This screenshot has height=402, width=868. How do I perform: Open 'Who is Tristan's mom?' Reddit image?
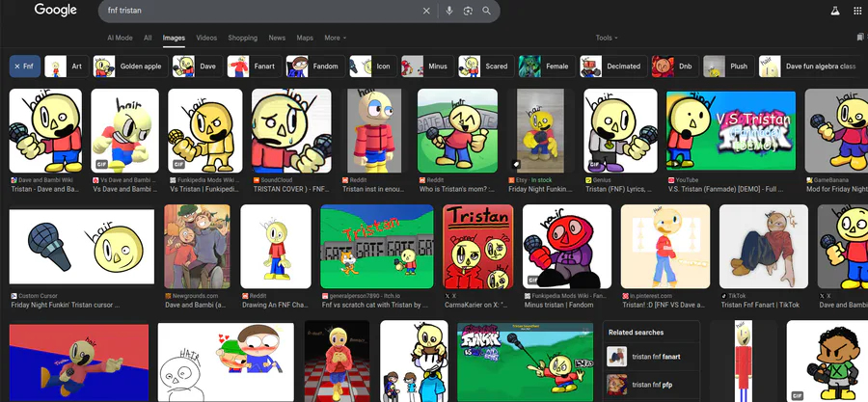(x=457, y=130)
